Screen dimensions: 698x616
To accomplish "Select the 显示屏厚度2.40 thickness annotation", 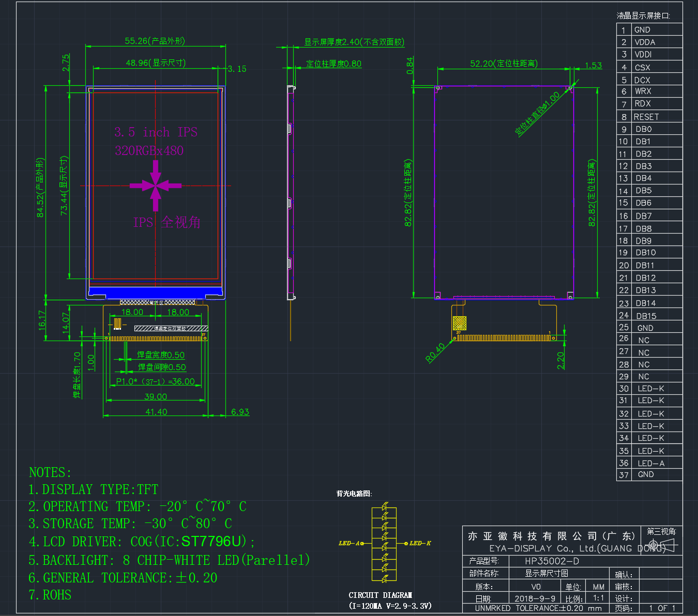I will 354,42.
